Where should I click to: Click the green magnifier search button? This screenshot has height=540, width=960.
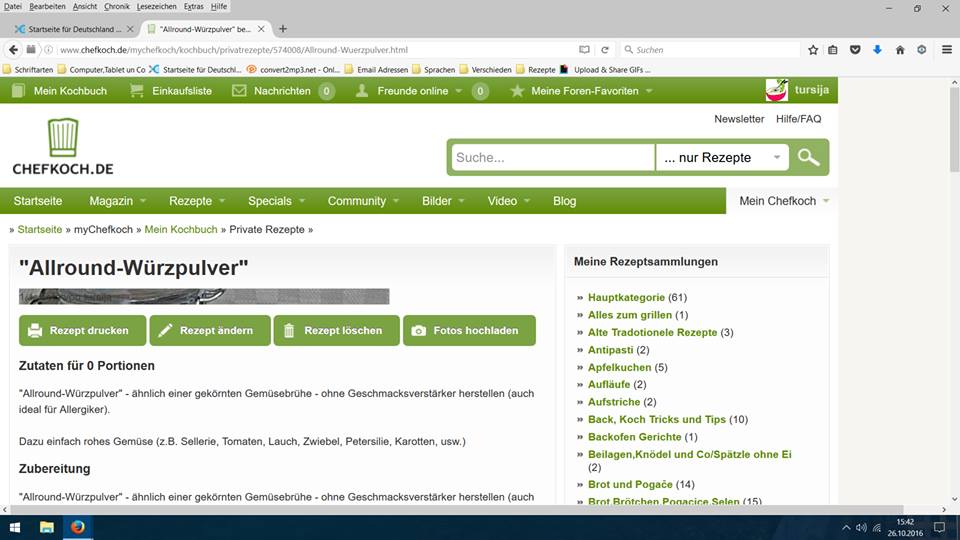808,158
